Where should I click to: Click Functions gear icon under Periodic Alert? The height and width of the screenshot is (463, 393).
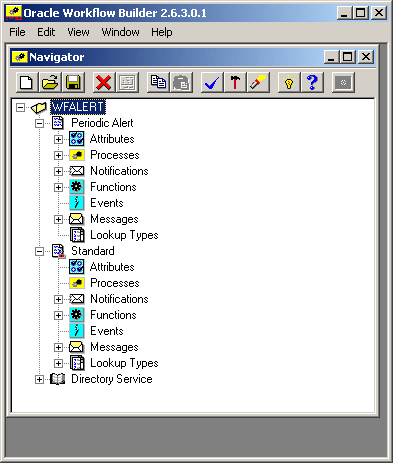tap(77, 187)
